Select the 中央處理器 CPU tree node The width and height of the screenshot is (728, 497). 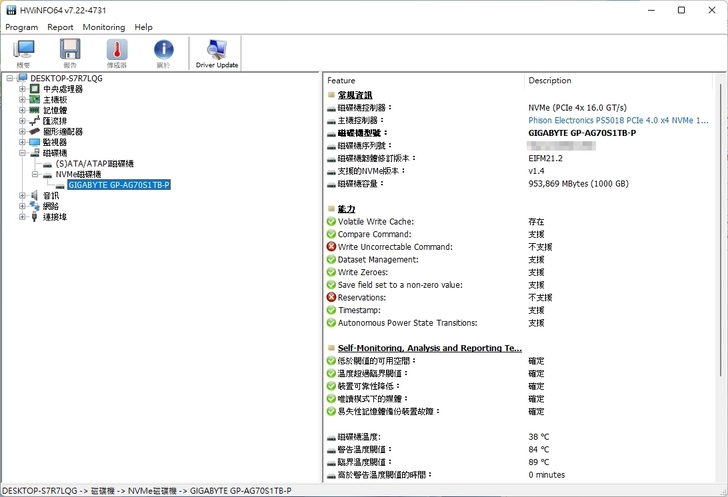[x=62, y=89]
